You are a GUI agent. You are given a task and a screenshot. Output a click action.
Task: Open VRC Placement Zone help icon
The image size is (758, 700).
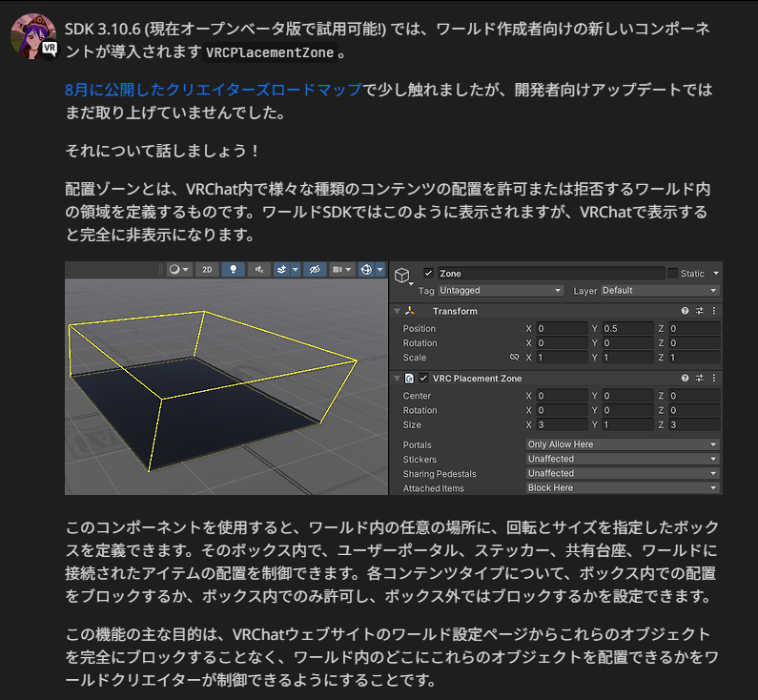point(685,378)
